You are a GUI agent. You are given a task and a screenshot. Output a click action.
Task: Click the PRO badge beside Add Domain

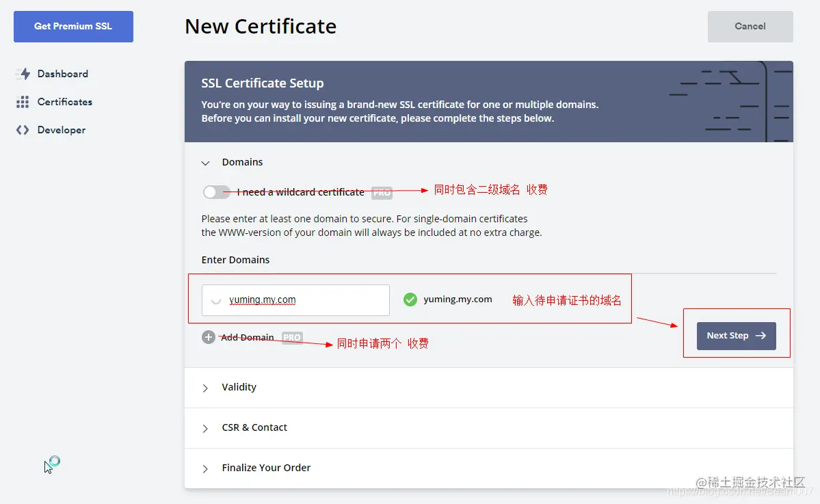tap(292, 338)
